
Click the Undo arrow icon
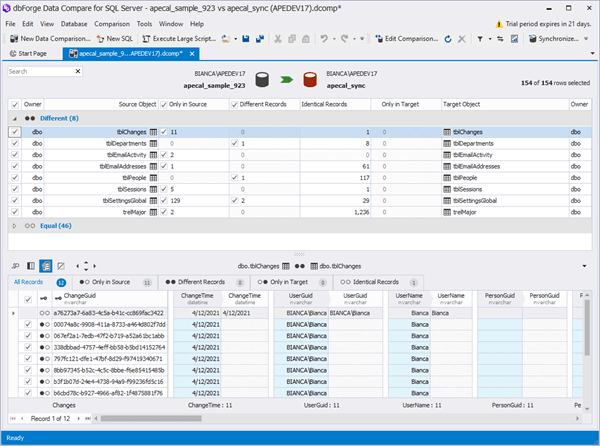324,39
